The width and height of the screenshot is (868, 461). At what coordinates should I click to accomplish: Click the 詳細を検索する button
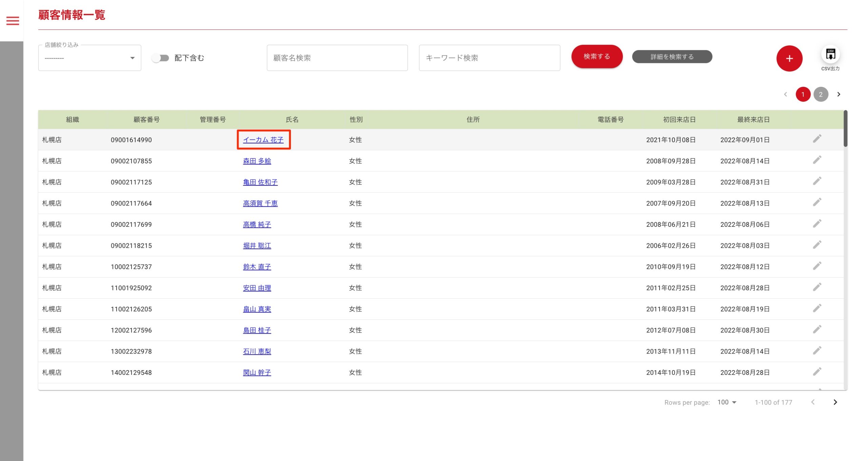[x=672, y=57]
